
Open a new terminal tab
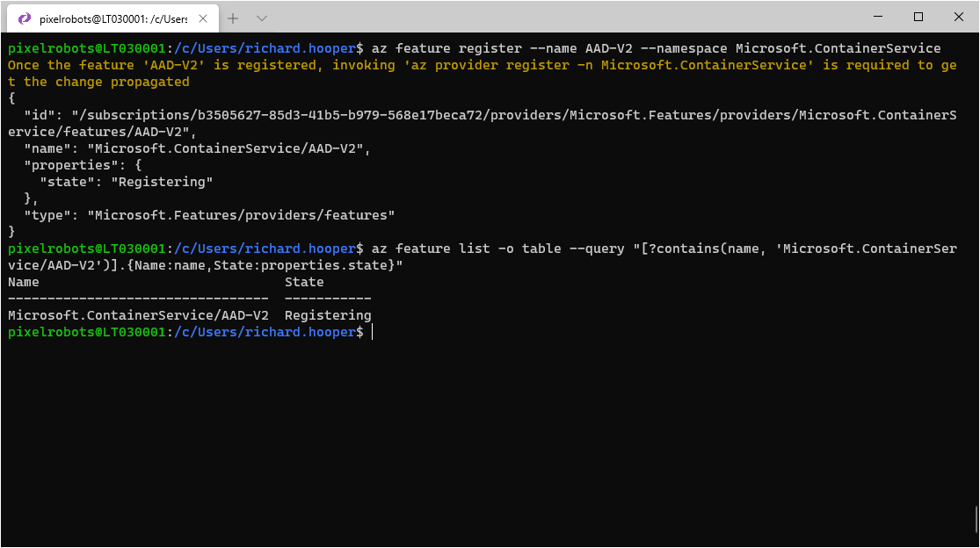click(x=233, y=18)
